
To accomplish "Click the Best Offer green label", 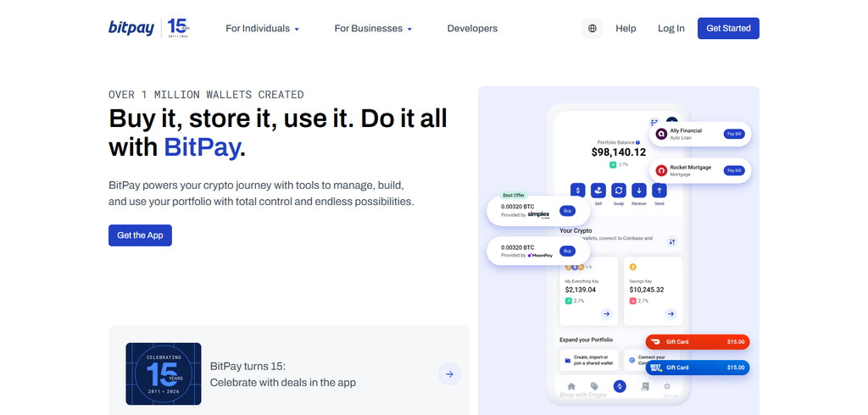I will pos(514,196).
